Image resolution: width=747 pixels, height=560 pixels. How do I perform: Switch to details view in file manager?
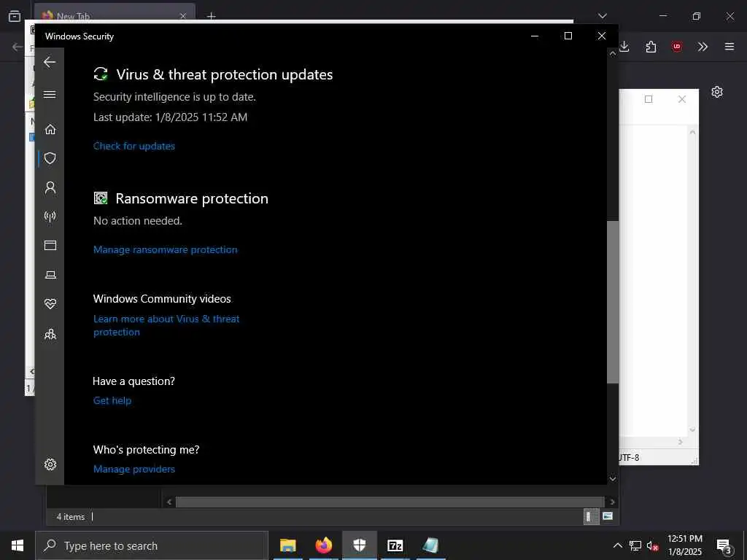point(591,517)
